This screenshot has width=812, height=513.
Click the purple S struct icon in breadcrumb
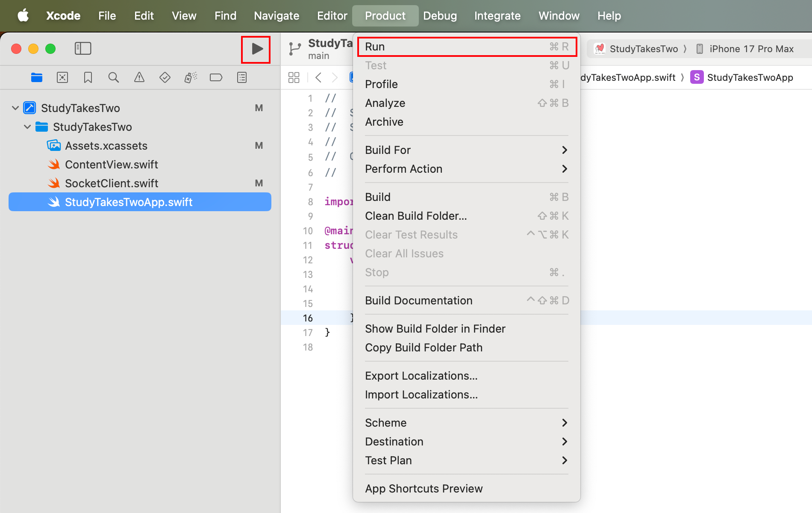tap(697, 77)
